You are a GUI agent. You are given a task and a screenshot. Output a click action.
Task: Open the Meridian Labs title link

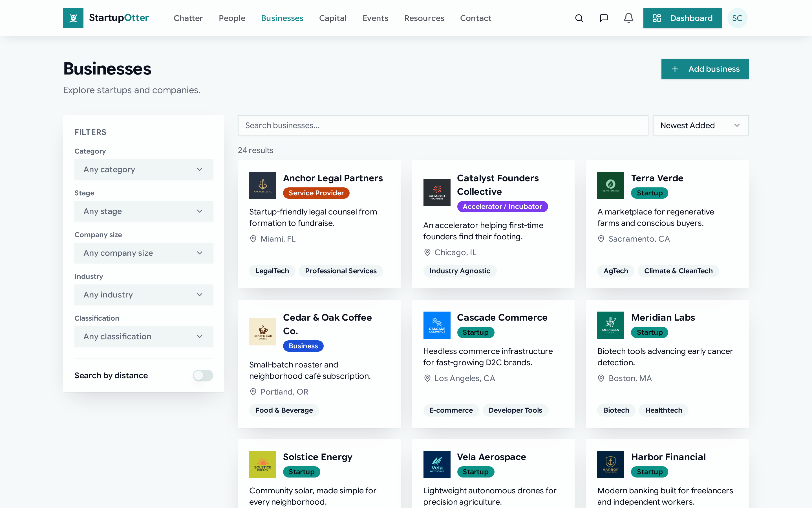pyautogui.click(x=663, y=317)
